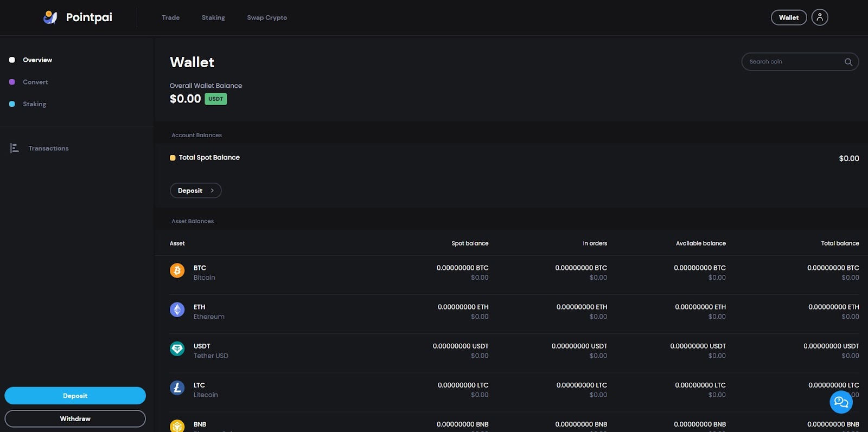Click the search magnifier icon

tap(848, 62)
